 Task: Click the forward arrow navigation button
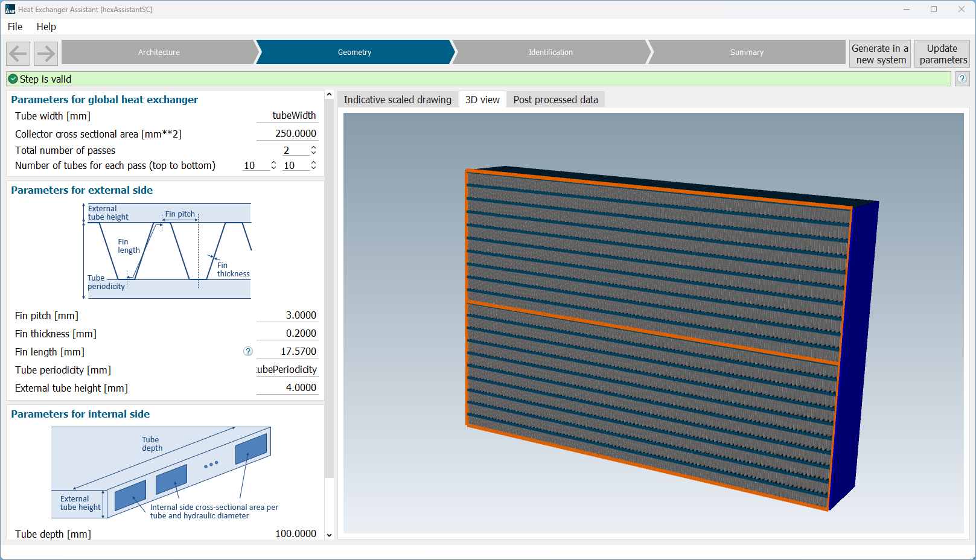46,53
